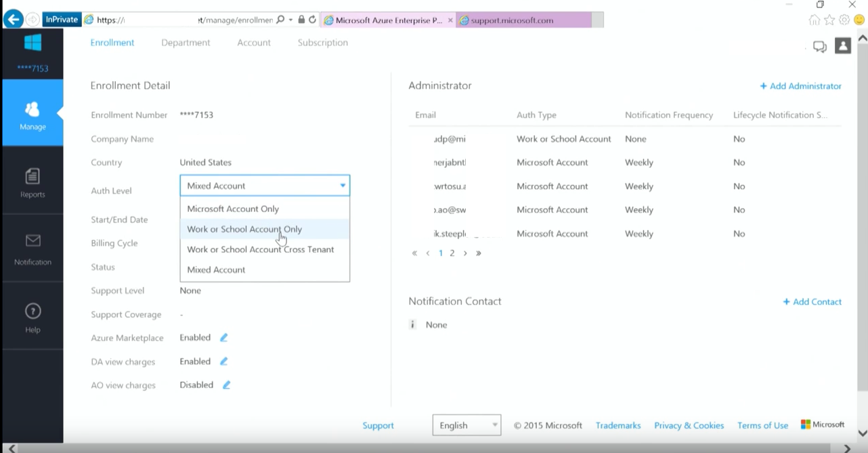This screenshot has width=868, height=453.
Task: Go to previous administrator page
Action: [428, 253]
